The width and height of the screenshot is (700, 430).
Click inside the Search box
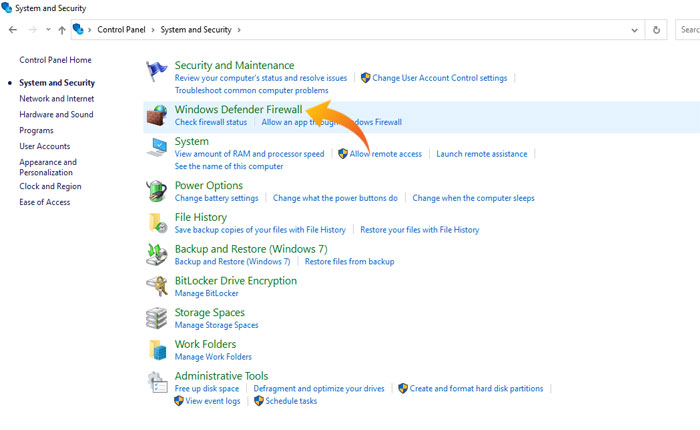click(x=688, y=30)
